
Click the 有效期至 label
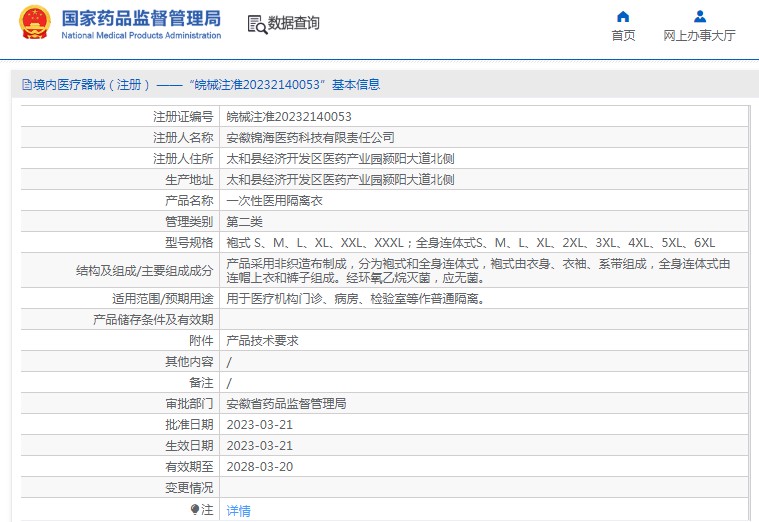pyautogui.click(x=189, y=467)
